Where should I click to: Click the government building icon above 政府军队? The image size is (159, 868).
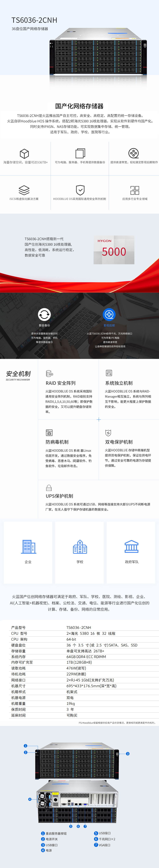(x=131, y=546)
